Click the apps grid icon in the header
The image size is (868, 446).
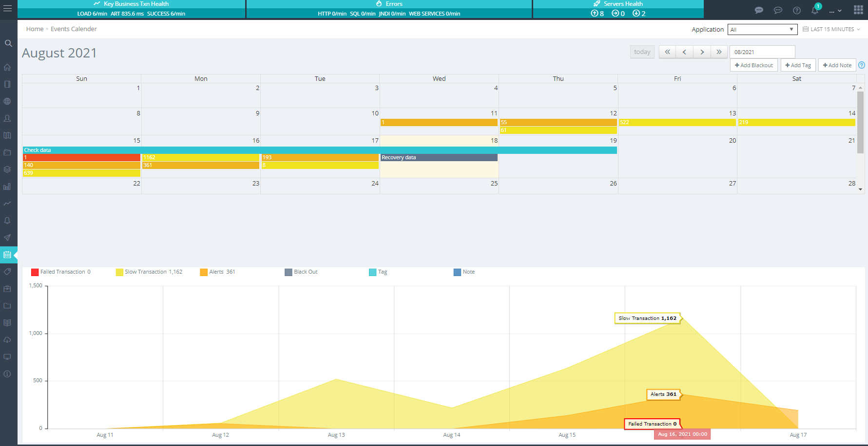858,10
